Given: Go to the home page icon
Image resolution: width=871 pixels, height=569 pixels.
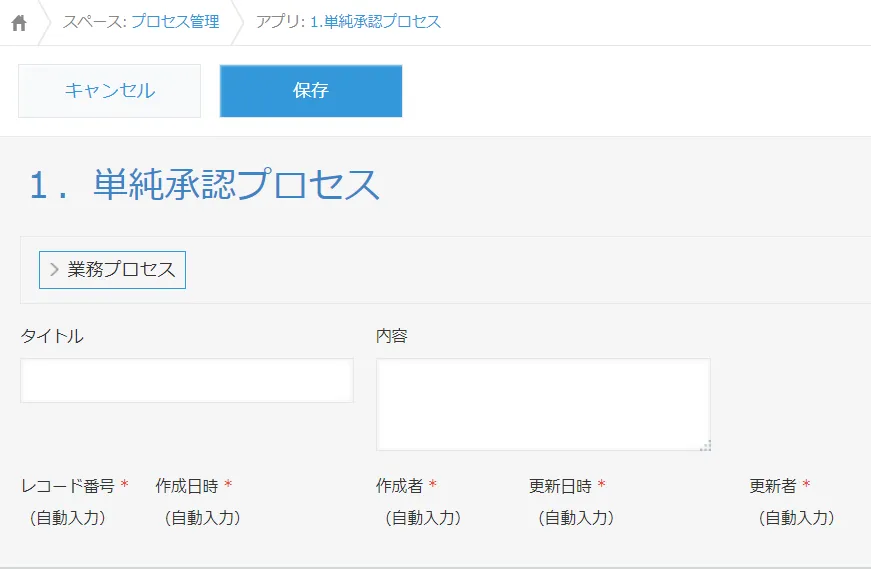Looking at the screenshot, I should tap(19, 23).
